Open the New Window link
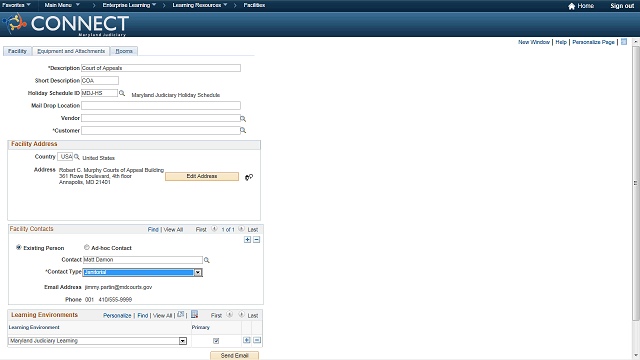Image resolution: width=640 pixels, height=360 pixels. click(x=534, y=42)
